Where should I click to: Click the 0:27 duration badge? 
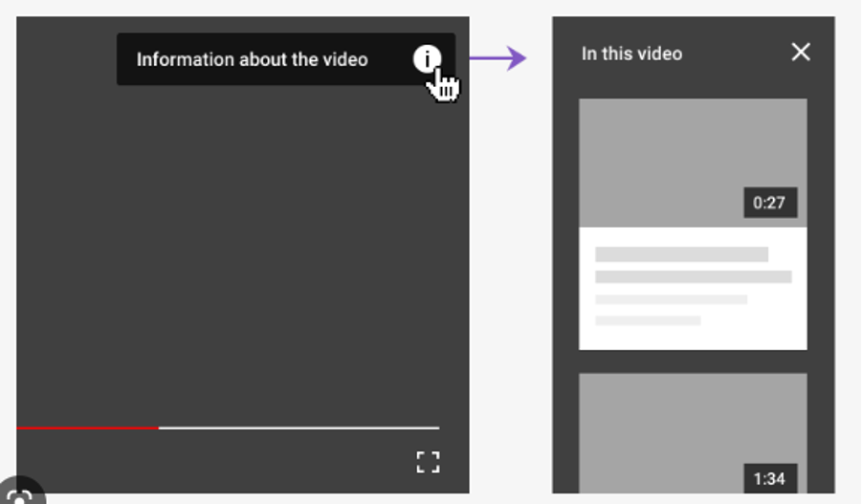[770, 203]
